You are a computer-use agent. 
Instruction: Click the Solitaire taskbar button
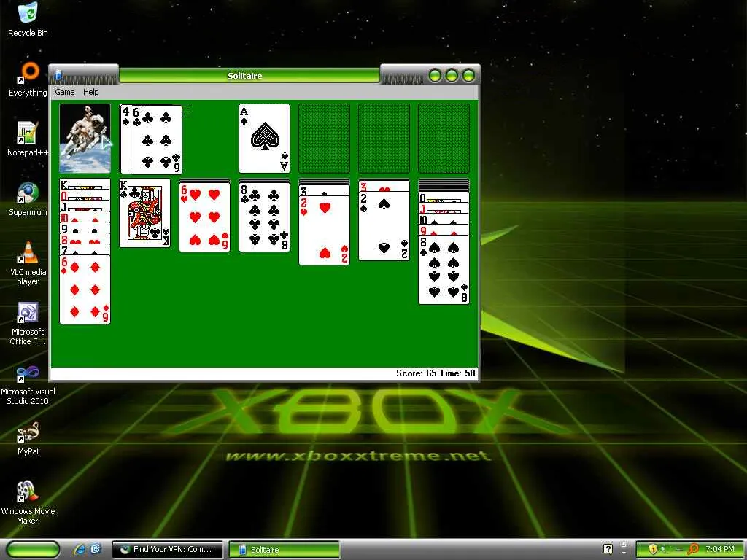click(285, 550)
